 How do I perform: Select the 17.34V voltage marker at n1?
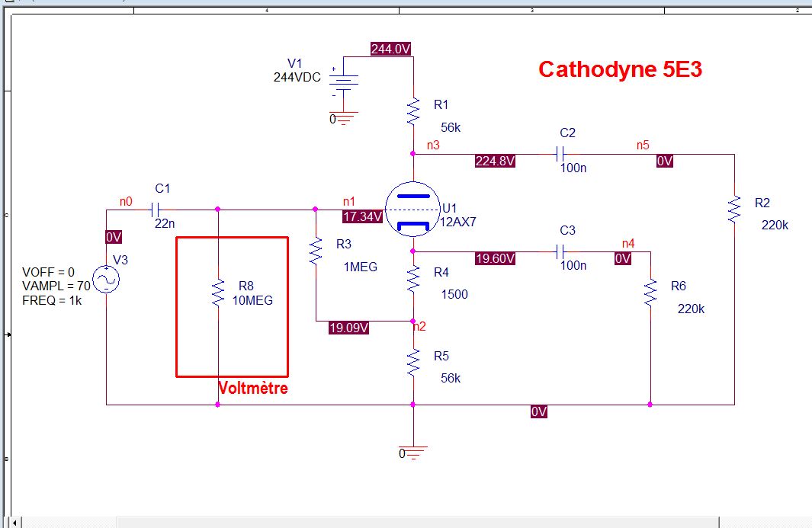pyautogui.click(x=361, y=216)
